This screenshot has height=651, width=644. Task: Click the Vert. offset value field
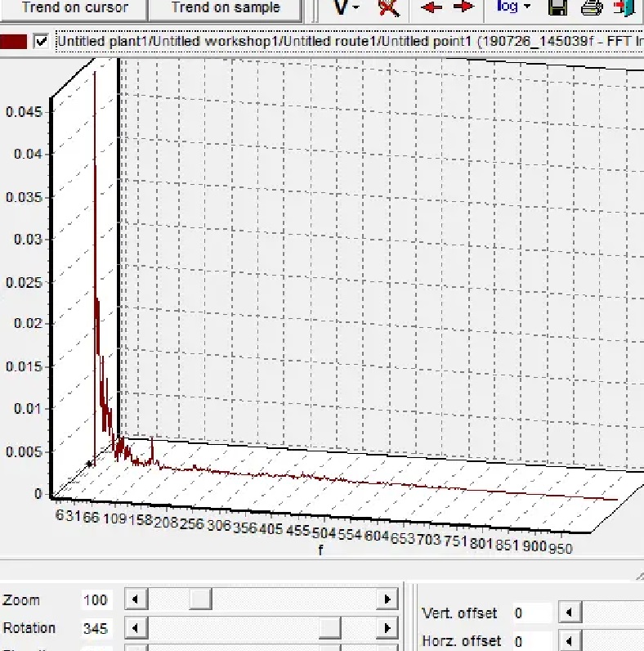pos(532,613)
